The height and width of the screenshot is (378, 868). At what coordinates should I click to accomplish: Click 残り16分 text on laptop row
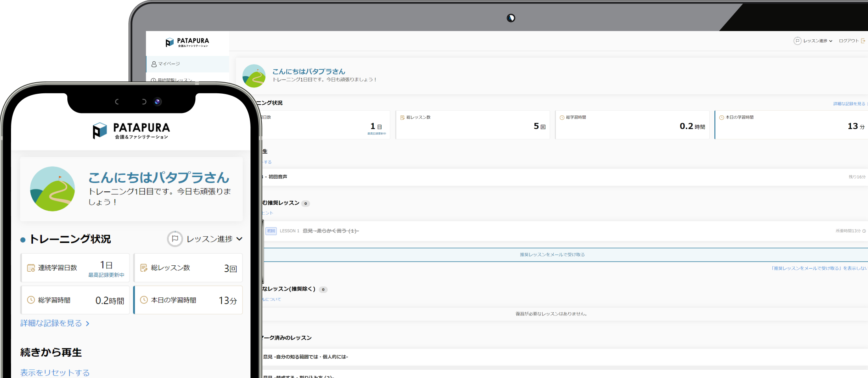857,177
